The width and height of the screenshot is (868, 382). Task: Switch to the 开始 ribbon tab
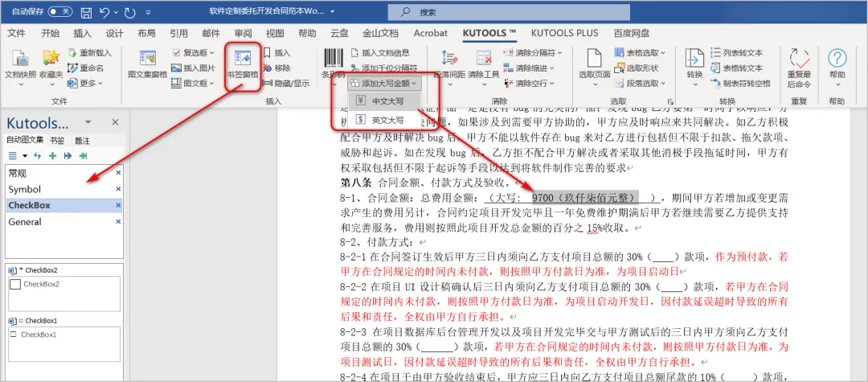pyautogui.click(x=51, y=33)
